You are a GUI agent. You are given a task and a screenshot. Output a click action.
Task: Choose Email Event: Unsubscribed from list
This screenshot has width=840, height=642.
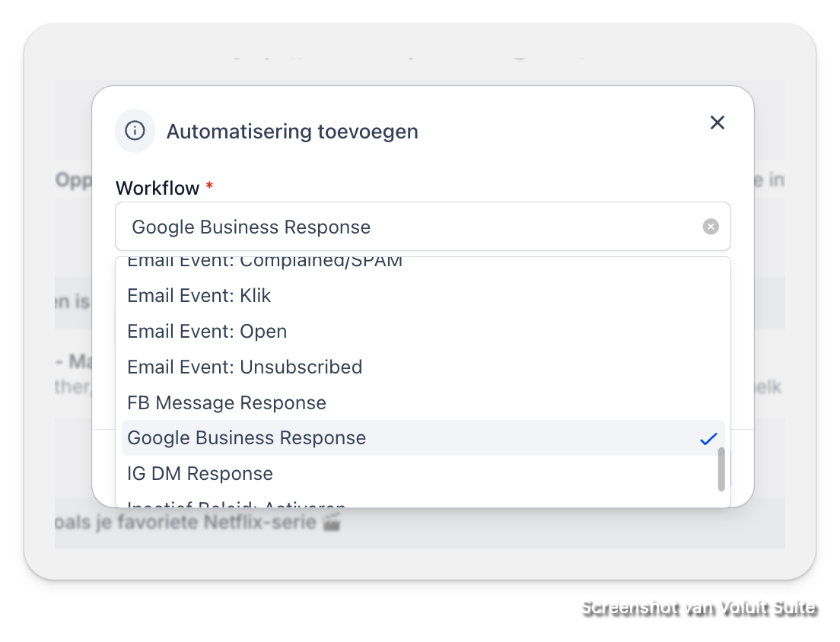[423, 367]
